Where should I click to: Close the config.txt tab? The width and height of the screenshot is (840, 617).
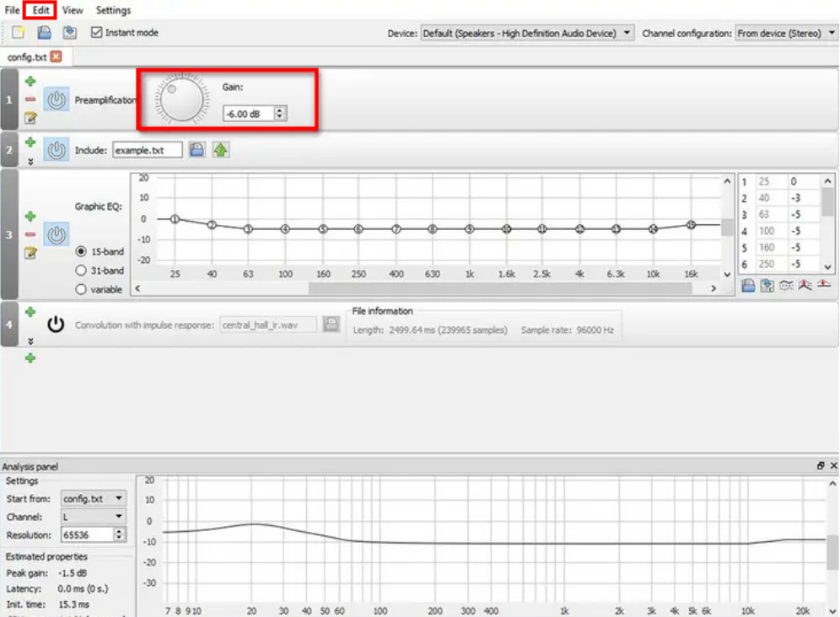pyautogui.click(x=56, y=56)
